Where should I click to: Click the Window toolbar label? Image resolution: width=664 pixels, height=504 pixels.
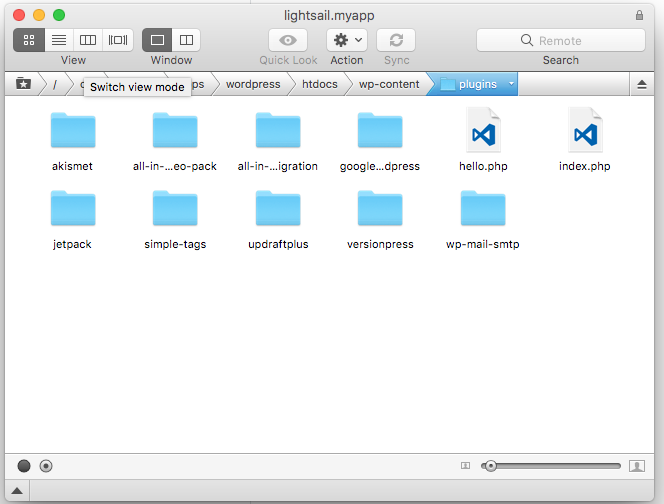(x=172, y=60)
